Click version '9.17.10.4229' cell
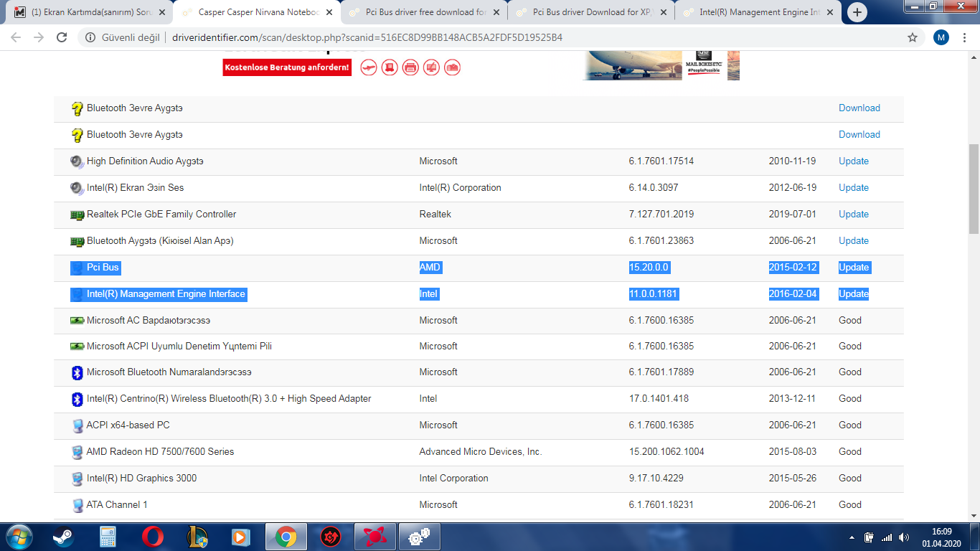This screenshot has width=980, height=551. [656, 479]
